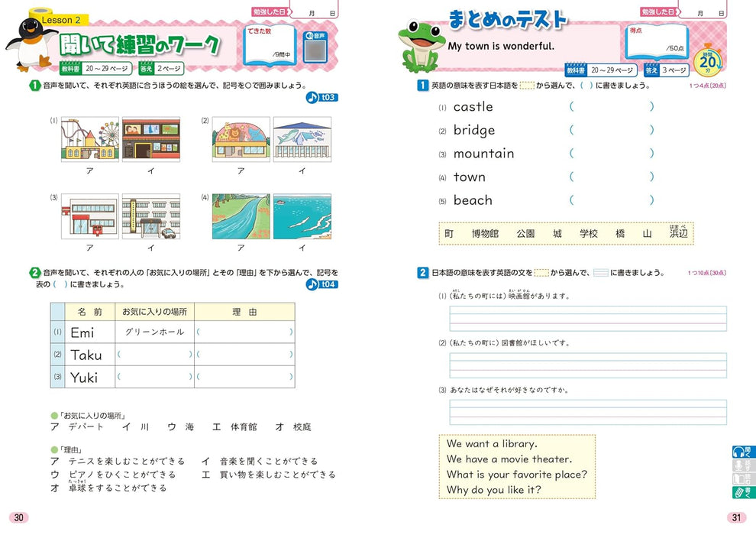
Task: Pick the post office picture
Action: [x=89, y=216]
